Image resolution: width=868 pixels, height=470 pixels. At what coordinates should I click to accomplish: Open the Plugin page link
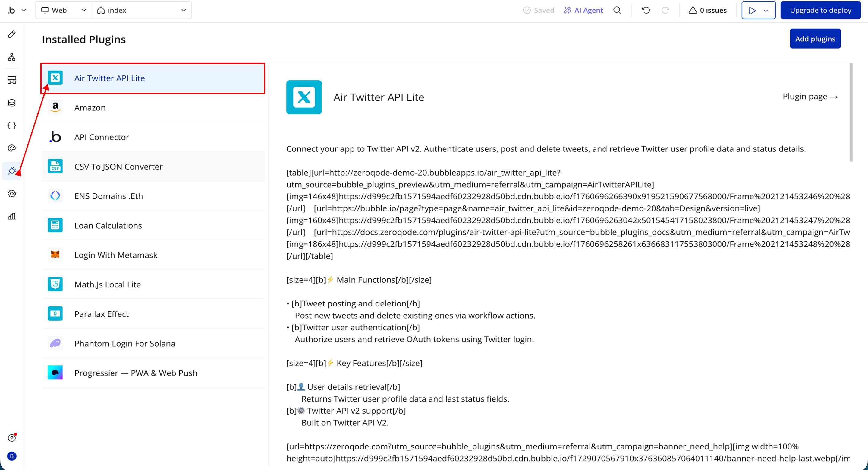coord(810,97)
